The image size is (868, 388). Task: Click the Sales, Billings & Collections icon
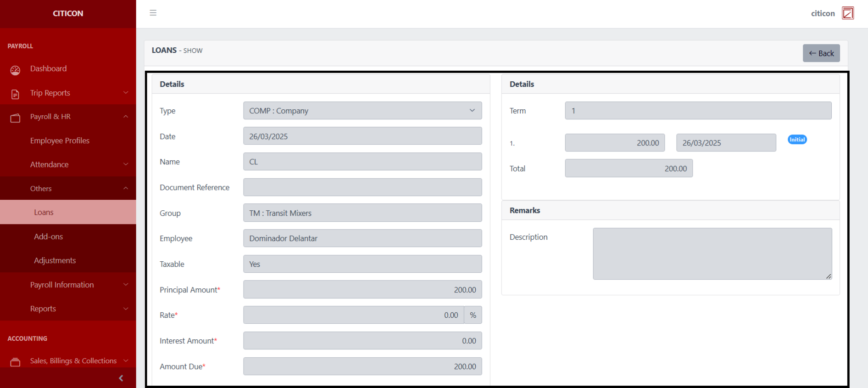click(15, 362)
